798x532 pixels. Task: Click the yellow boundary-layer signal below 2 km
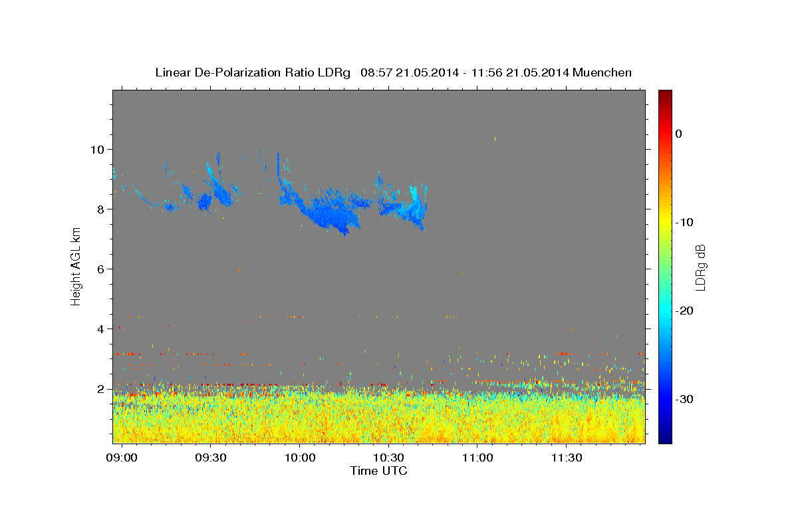(x=379, y=419)
